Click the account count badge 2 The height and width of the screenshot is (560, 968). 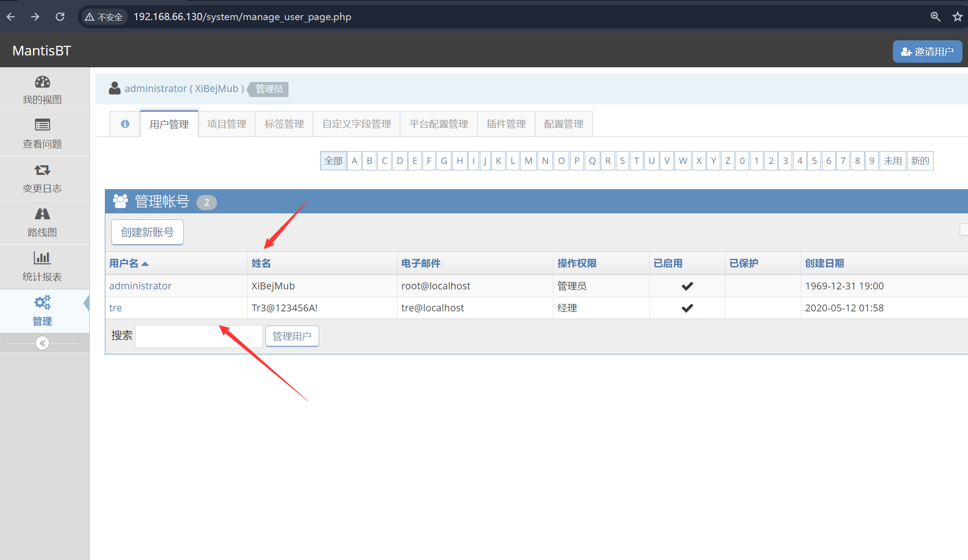coord(207,202)
